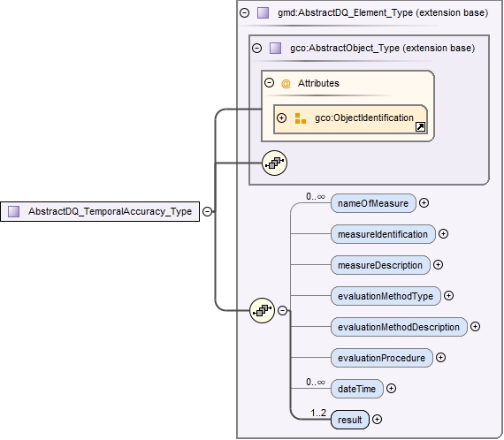
Task: Expand the evaluationMethodDescription element
Action: click(475, 327)
